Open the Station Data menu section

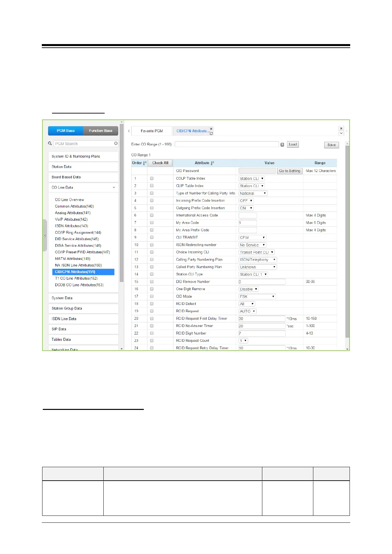tap(83, 167)
